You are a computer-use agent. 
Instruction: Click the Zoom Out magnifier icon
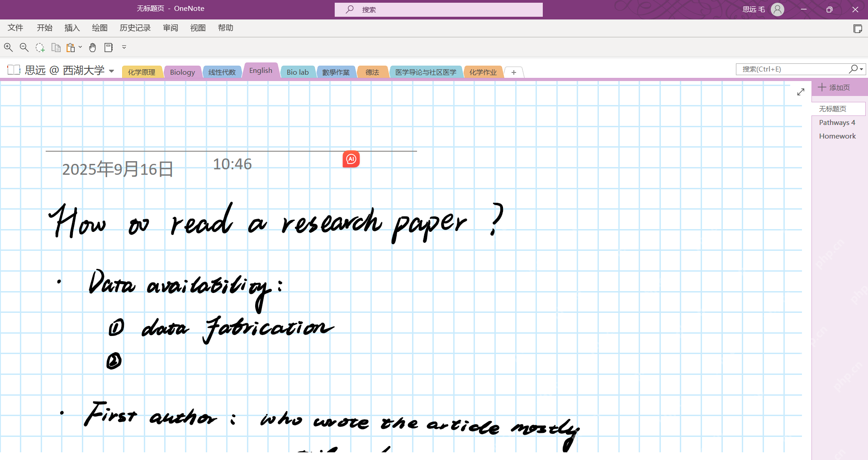click(x=24, y=47)
